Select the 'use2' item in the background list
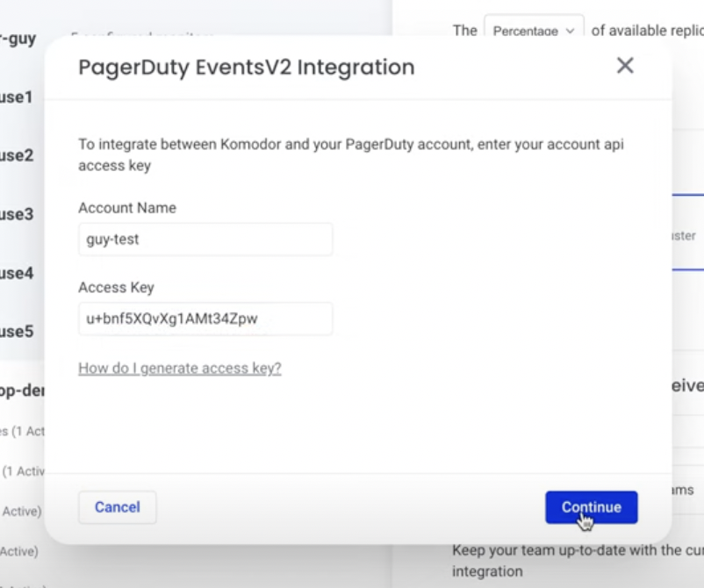Screen dimensions: 704x588 17,155
